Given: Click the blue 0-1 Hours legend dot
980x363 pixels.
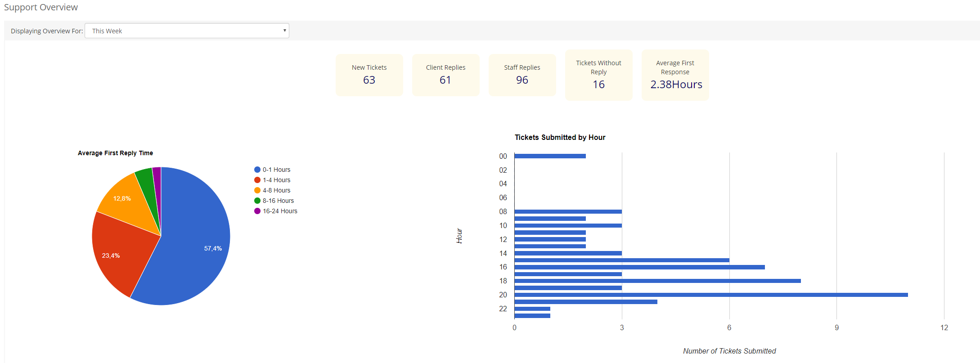Looking at the screenshot, I should pos(257,170).
